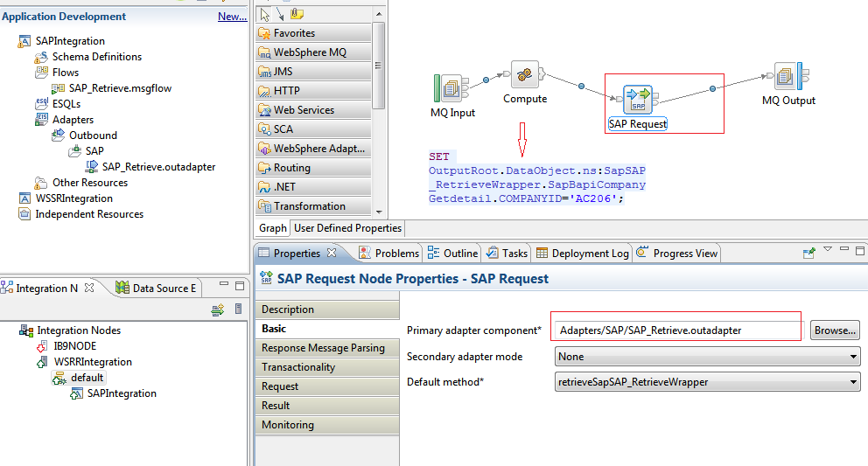Switch to the Graph tab
The width and height of the screenshot is (868, 466).
pos(273,228)
